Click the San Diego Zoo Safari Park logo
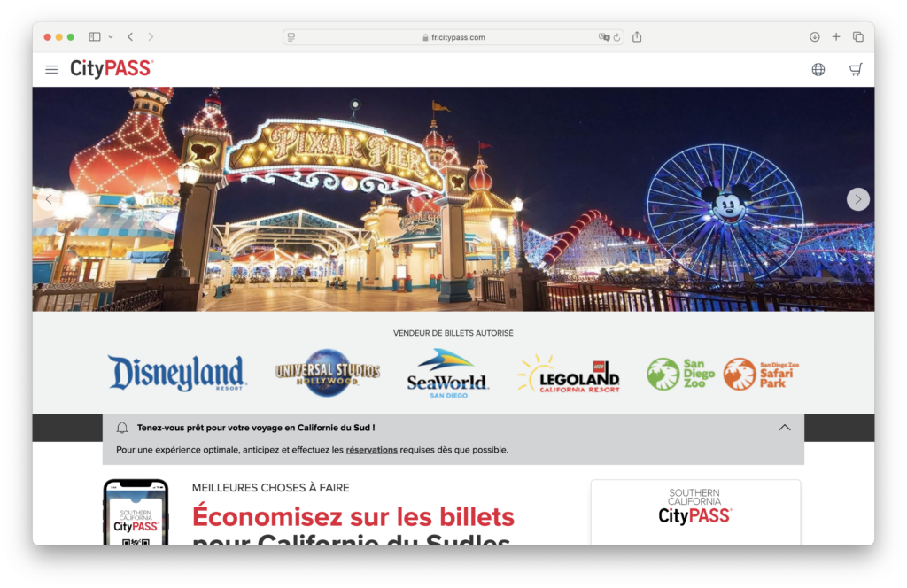This screenshot has width=907, height=588. click(x=761, y=374)
